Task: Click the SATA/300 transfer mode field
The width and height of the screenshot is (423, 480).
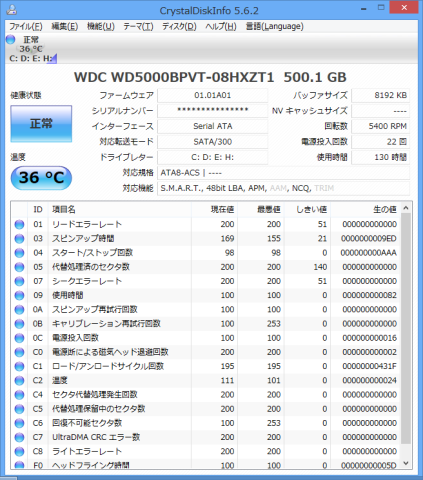Action: pos(213,142)
